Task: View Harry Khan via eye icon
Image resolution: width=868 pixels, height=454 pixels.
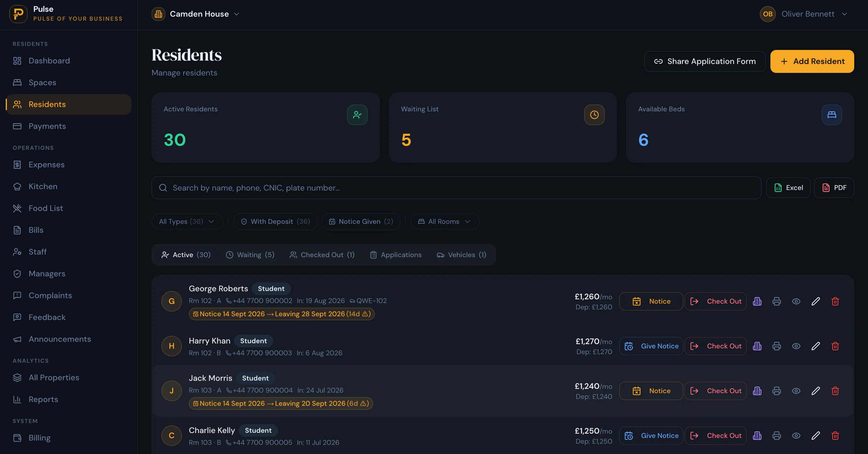Action: click(x=796, y=346)
